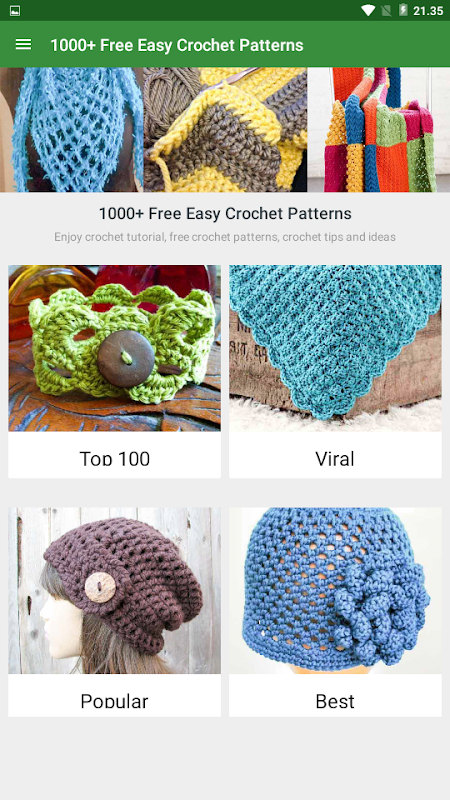Open the Viral category
Image resolution: width=450 pixels, height=800 pixels.
click(x=335, y=458)
